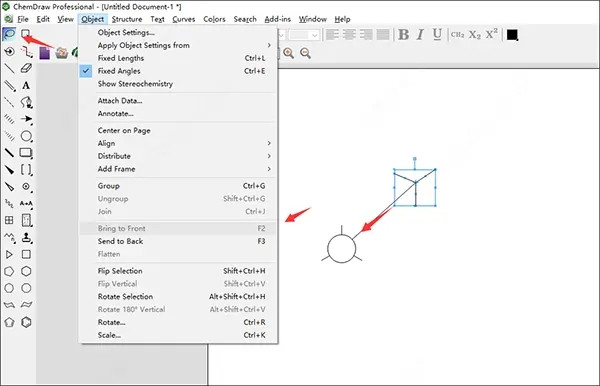600x386 pixels.
Task: Toggle italic text formatting
Action: tap(420, 34)
